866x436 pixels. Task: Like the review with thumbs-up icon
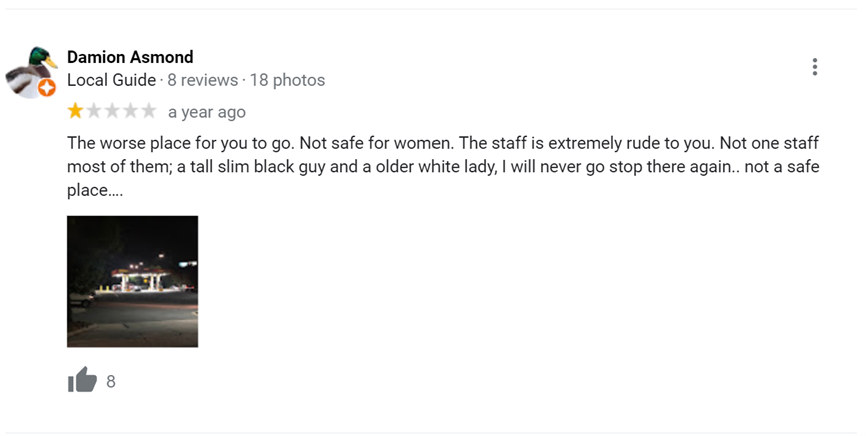82,380
